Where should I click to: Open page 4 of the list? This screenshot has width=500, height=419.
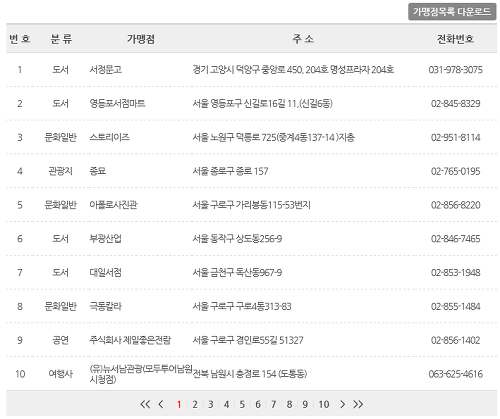coord(226,404)
